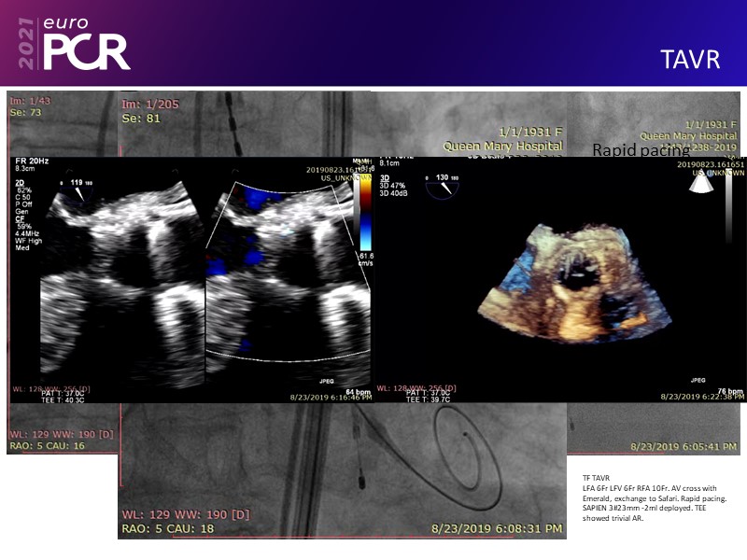This screenshot has height=560, width=747.
Task: Select the color Doppler echo panel
Action: click(285, 280)
